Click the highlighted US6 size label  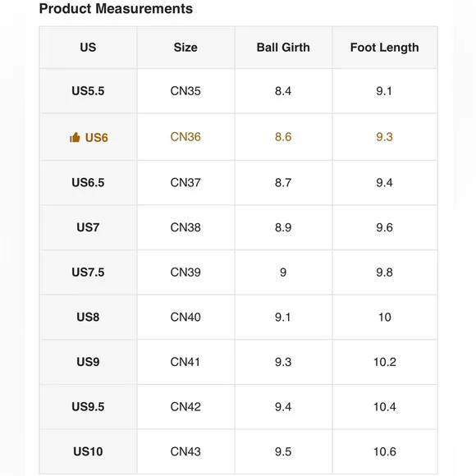(97, 138)
